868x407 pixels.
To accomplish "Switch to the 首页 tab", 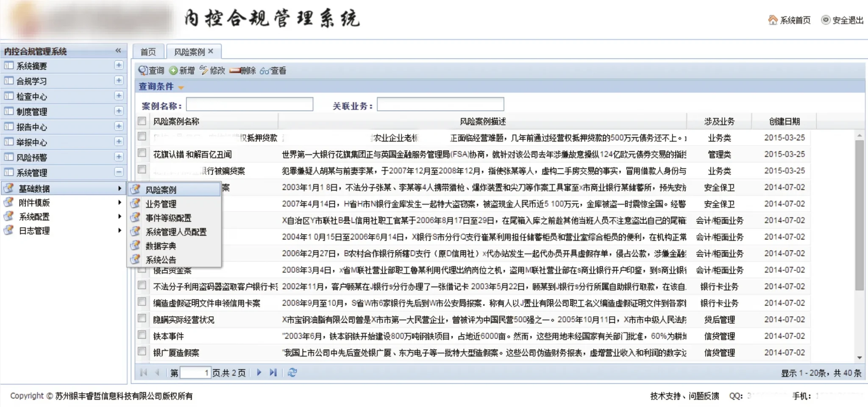I will click(x=148, y=52).
